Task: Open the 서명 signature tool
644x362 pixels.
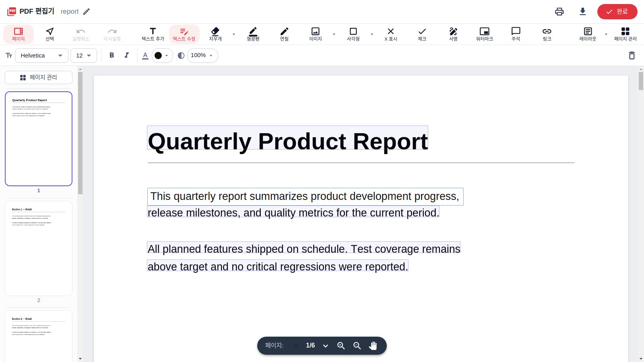Action: [454, 34]
